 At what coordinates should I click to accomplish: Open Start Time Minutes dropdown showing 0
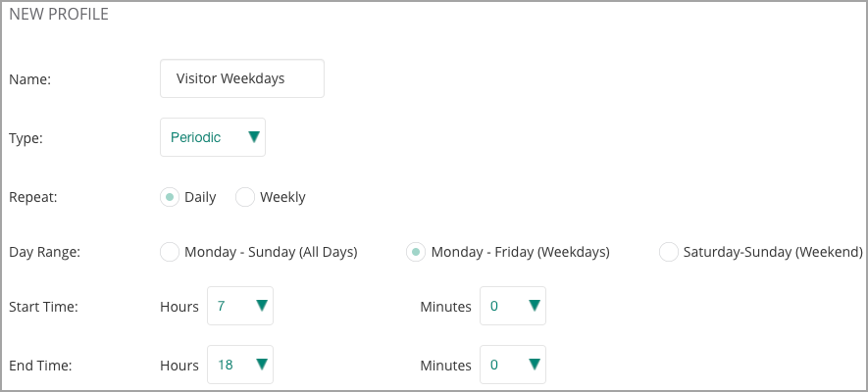tap(513, 306)
